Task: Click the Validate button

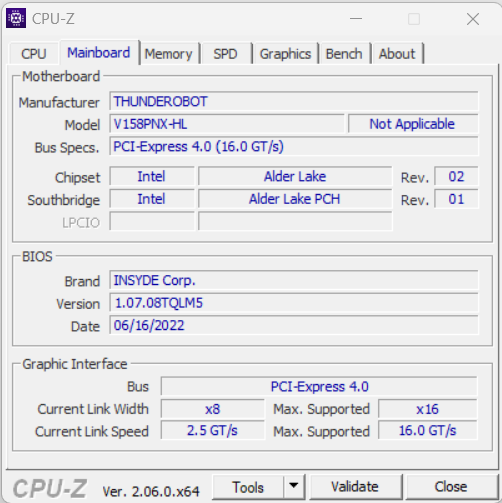Action: pos(355,487)
